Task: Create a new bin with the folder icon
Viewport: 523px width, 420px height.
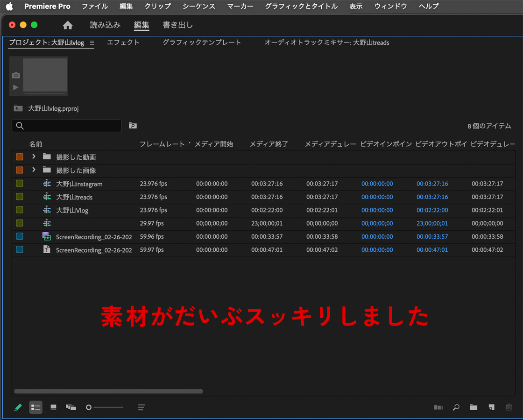Action: pos(474,407)
